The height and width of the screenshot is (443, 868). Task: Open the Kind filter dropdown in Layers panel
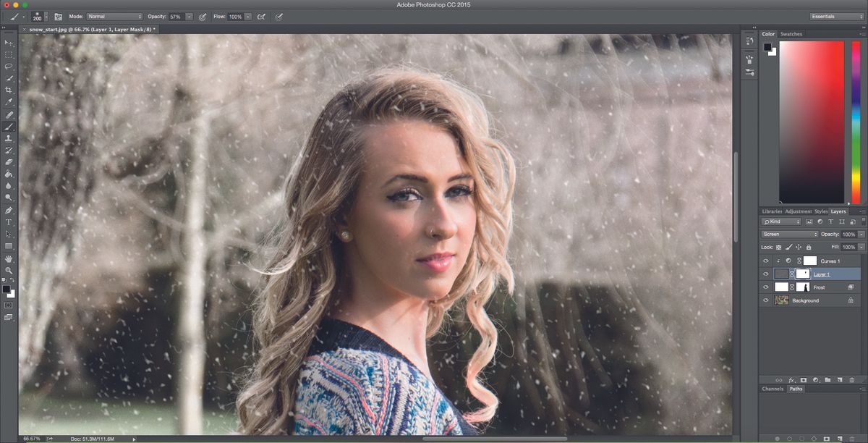(781, 221)
